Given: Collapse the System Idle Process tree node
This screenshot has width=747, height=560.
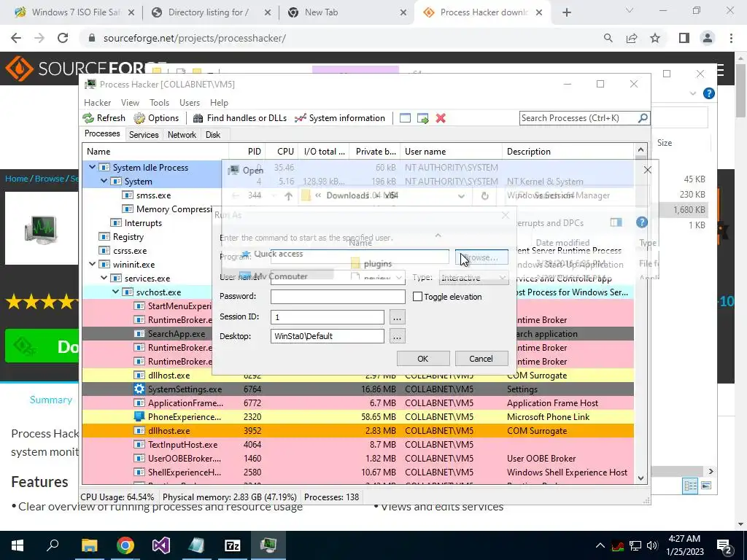Looking at the screenshot, I should [92, 167].
